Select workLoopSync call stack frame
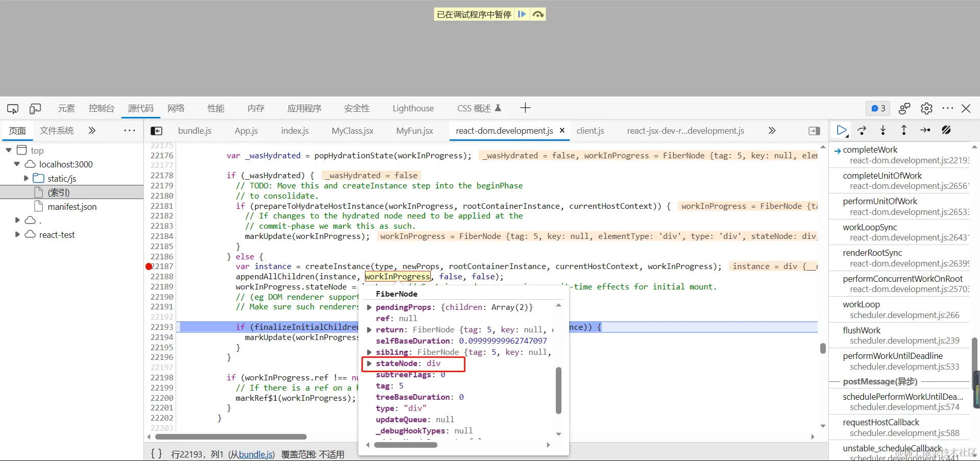This screenshot has height=461, width=980. [x=899, y=232]
